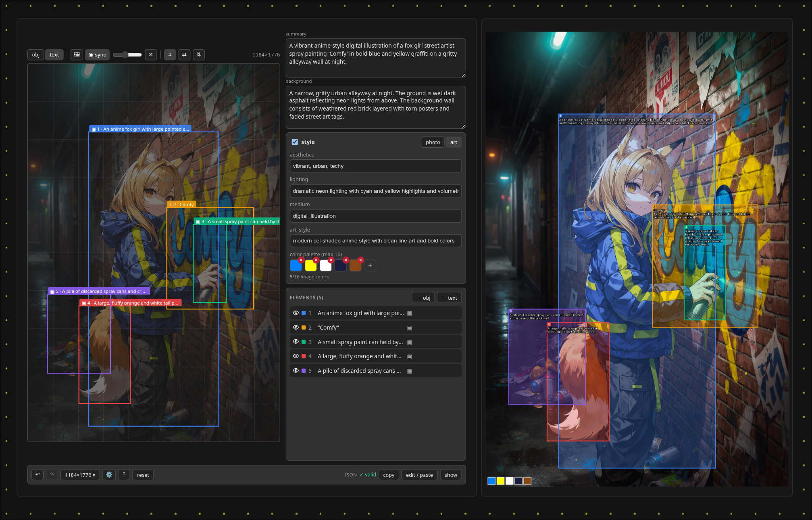Click the horizontal swap arrows icon

(x=184, y=55)
